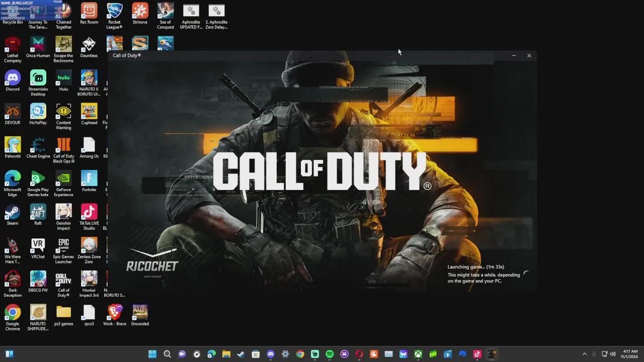Open the NARUTO SHIPPUDEN desktop shortcut
Image resolution: width=644 pixels, height=362 pixels.
(x=38, y=318)
